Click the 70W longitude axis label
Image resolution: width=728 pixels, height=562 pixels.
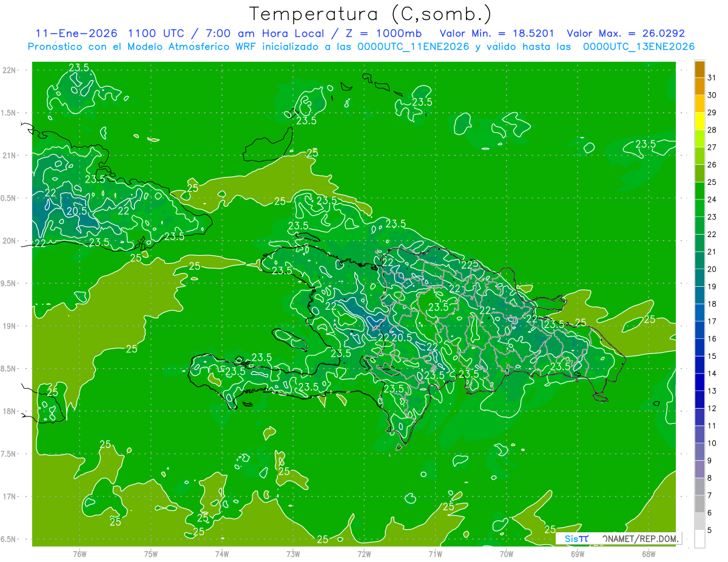(507, 554)
